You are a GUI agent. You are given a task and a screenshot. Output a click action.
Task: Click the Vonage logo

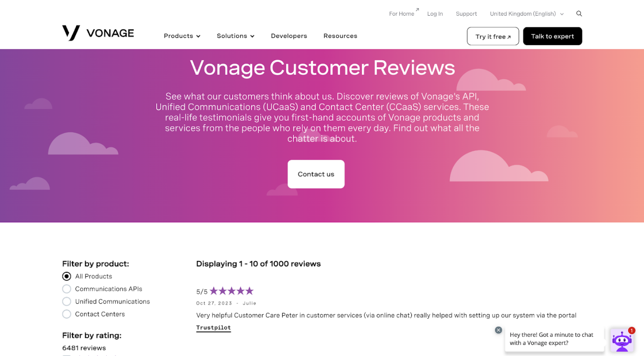click(x=98, y=33)
